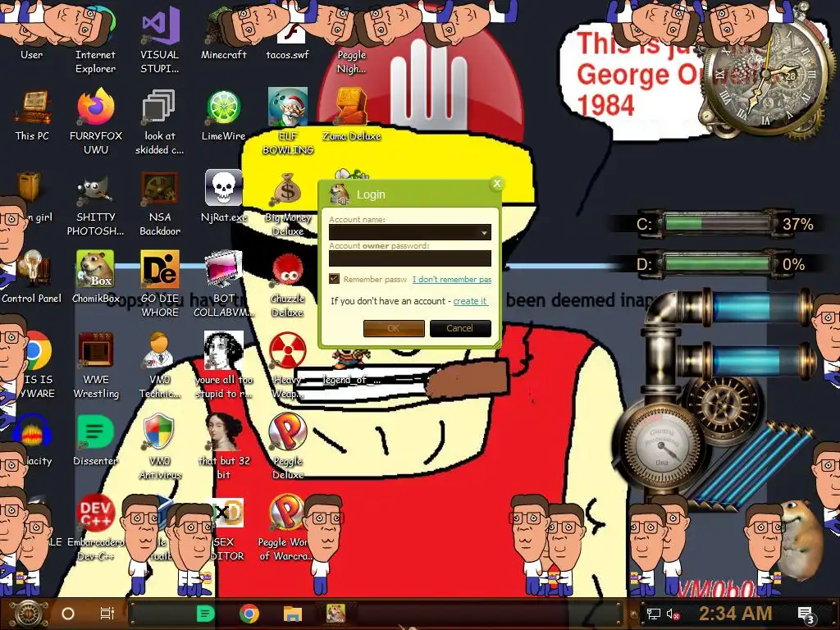Viewport: 840px width, 630px height.
Task: Expand the Account name dropdown arrow
Action: click(x=484, y=232)
